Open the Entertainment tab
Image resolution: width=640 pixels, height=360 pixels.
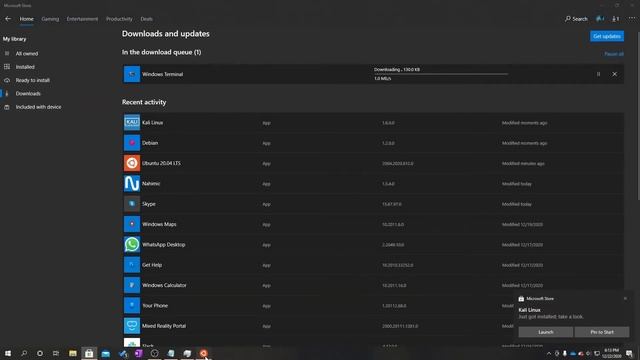(x=82, y=19)
